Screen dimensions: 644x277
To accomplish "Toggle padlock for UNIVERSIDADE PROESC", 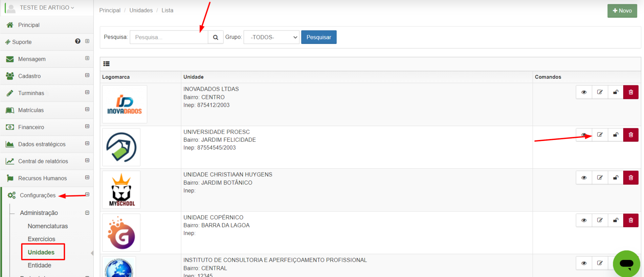I will tap(615, 135).
